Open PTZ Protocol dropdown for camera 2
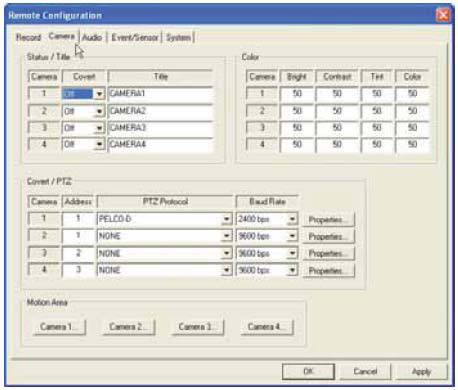 coord(226,236)
